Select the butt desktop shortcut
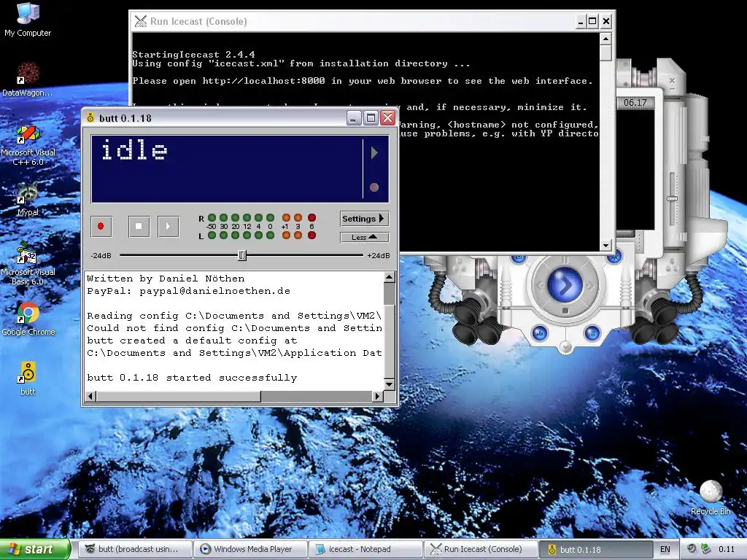 [x=28, y=378]
